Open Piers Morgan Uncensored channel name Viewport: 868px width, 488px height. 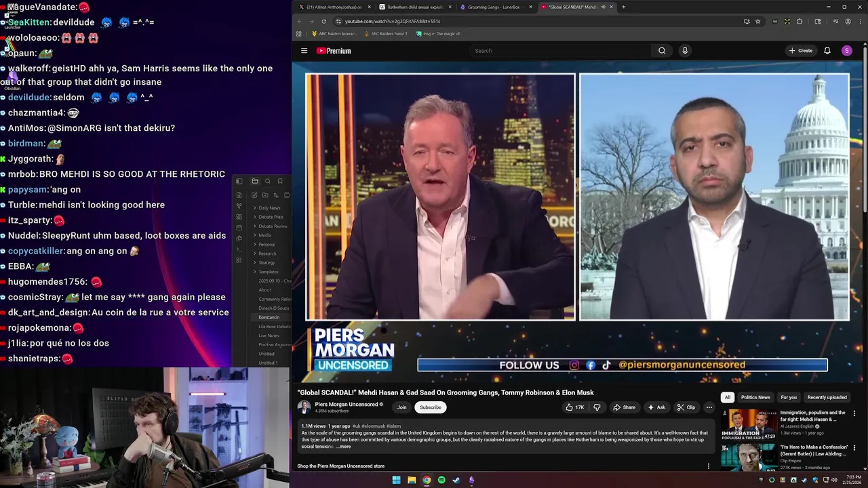pos(347,405)
